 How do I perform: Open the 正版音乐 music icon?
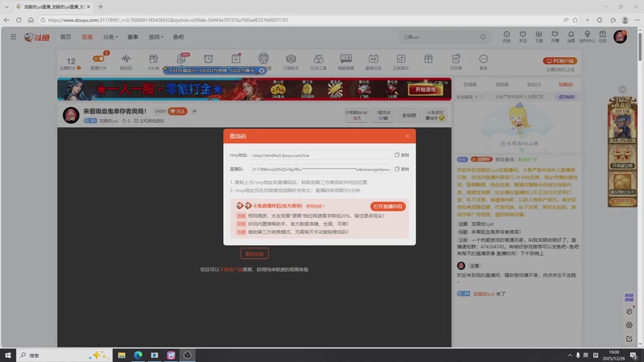[x=401, y=62]
